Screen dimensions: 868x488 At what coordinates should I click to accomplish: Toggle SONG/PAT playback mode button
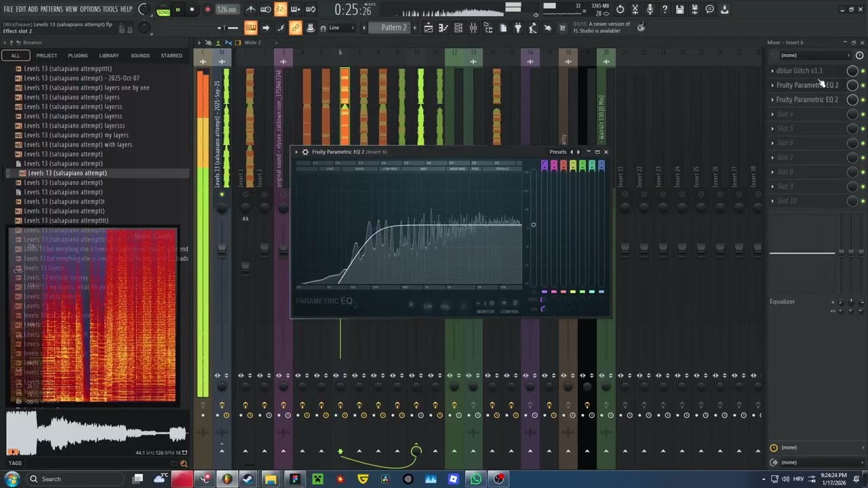click(x=163, y=9)
